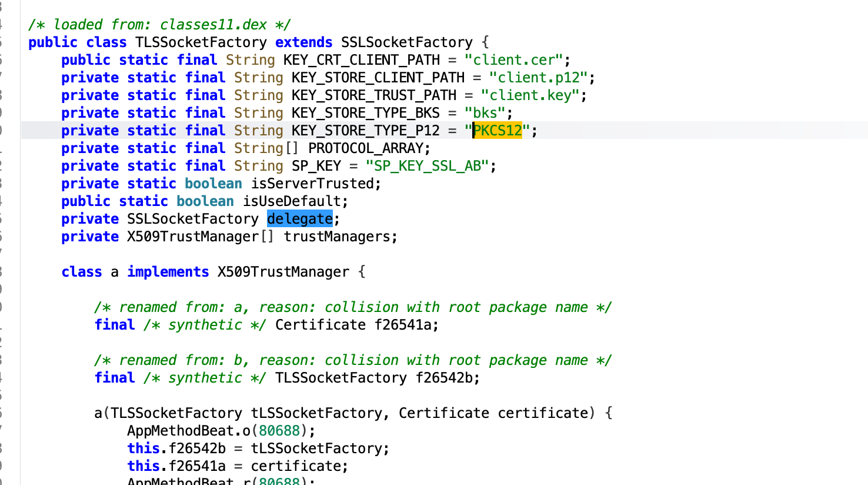Select the KEY_STORE_TYPE_P12 constant name
The height and width of the screenshot is (485, 868).
click(366, 131)
